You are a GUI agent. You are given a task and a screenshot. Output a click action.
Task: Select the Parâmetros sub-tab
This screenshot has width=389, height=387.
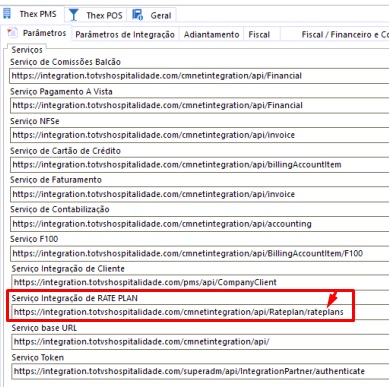pyautogui.click(x=37, y=33)
